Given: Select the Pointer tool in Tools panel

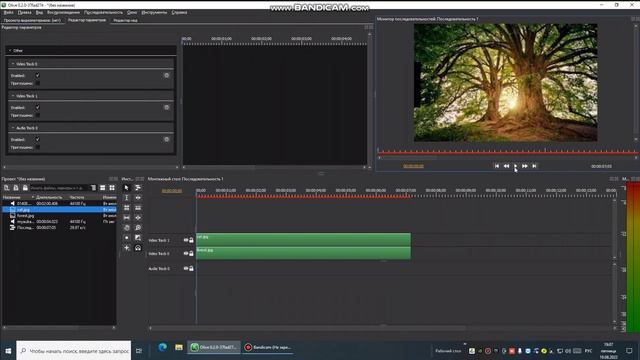Looking at the screenshot, I should [127, 187].
